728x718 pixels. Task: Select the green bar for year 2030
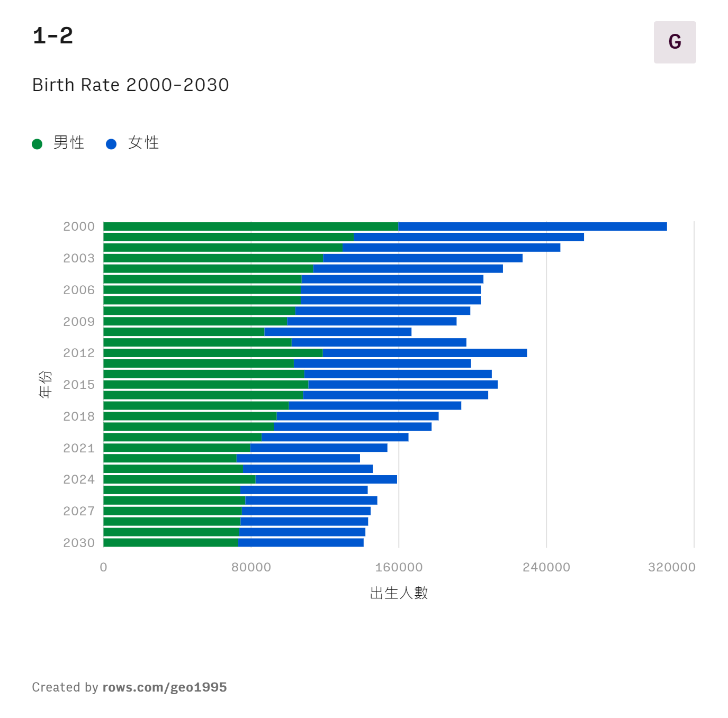click(x=170, y=542)
